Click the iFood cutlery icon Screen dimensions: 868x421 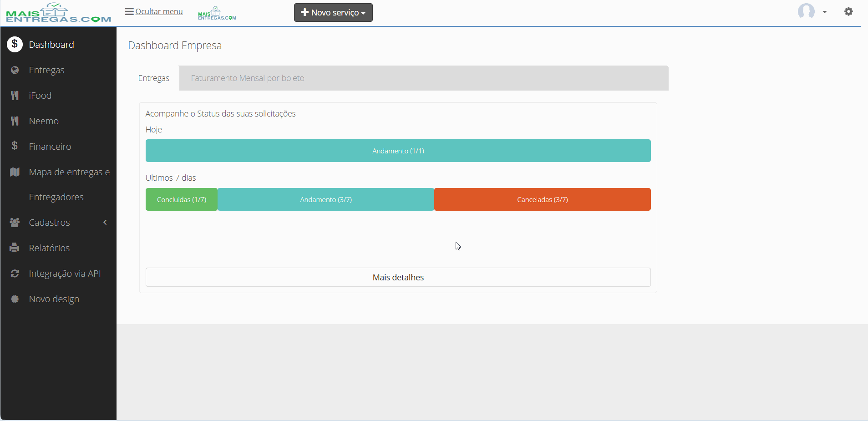pyautogui.click(x=15, y=96)
